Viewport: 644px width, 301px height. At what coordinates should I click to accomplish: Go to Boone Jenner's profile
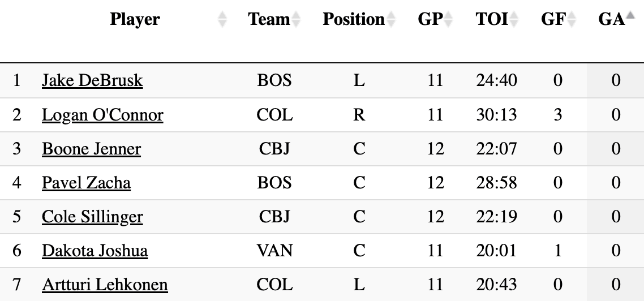point(91,149)
